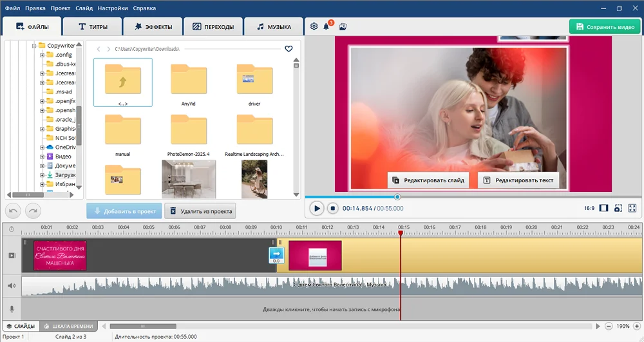644x342 pixels.
Task: Switch to the Эффекты tab
Action: pos(153,26)
